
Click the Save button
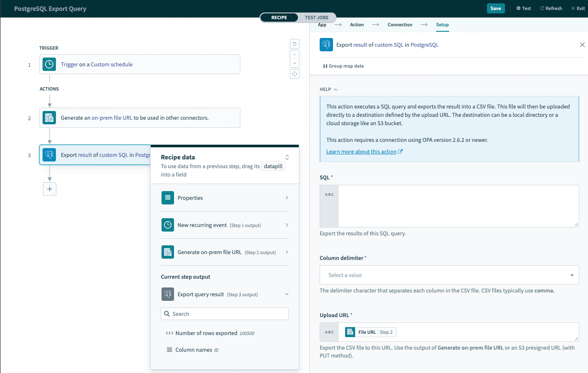(x=495, y=8)
